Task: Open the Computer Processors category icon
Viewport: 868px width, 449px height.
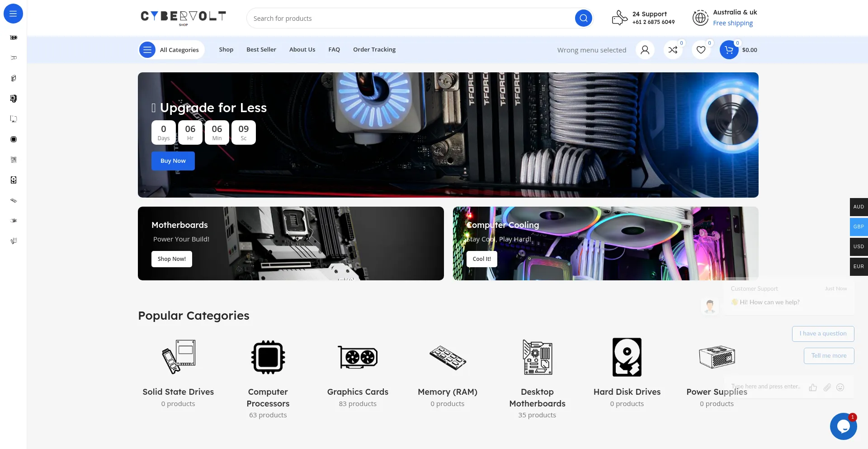Action: (268, 357)
